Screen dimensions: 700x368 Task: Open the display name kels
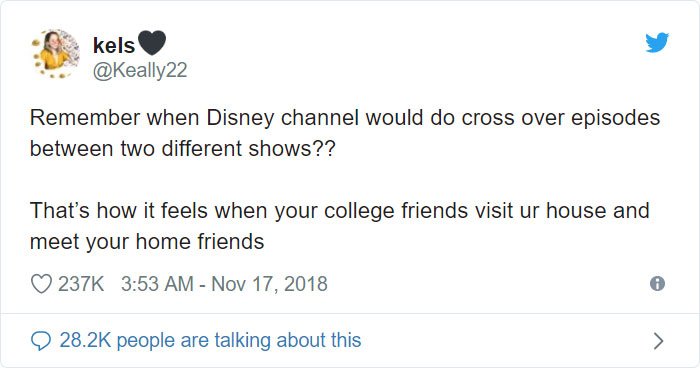click(x=114, y=45)
